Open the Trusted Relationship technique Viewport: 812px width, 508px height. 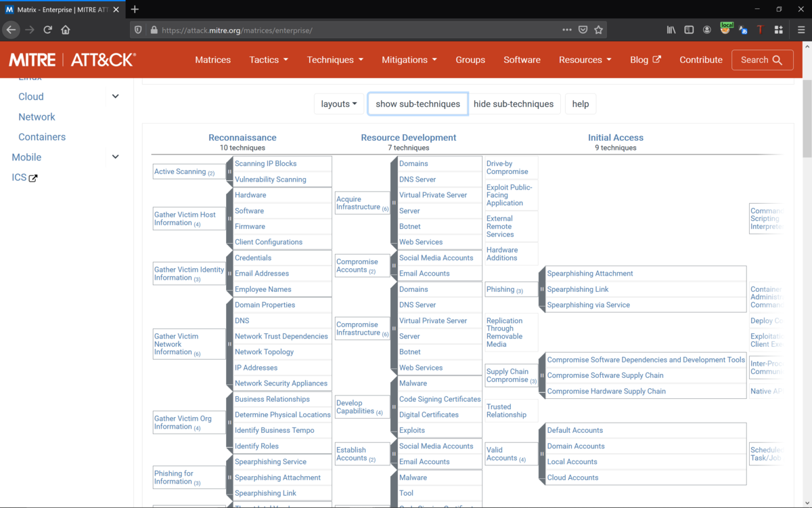pyautogui.click(x=506, y=410)
